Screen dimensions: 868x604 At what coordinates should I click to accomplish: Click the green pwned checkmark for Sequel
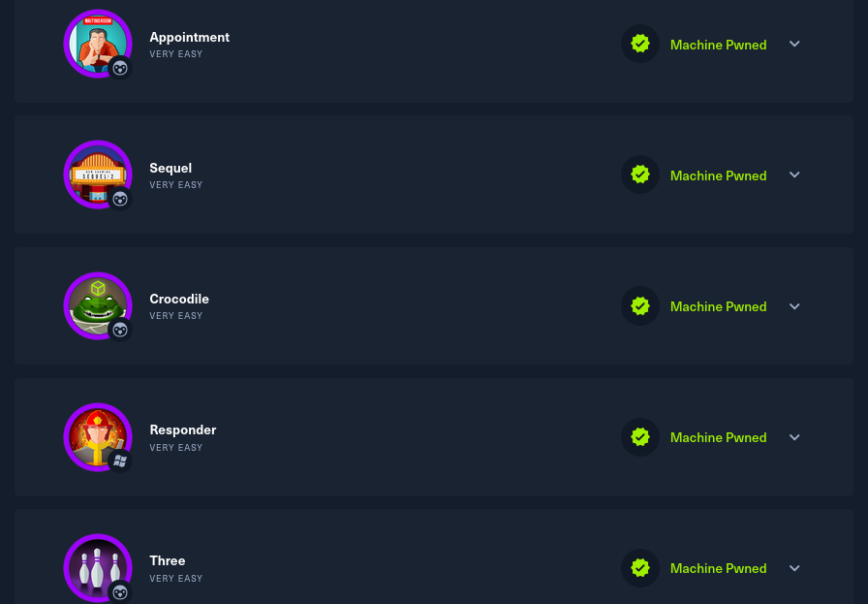[x=640, y=175]
